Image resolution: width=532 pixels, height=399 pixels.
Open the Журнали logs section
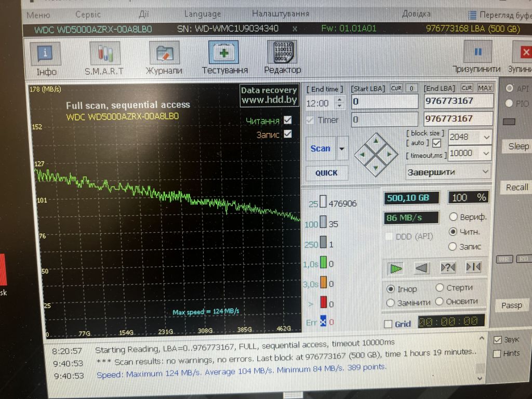[x=164, y=58]
